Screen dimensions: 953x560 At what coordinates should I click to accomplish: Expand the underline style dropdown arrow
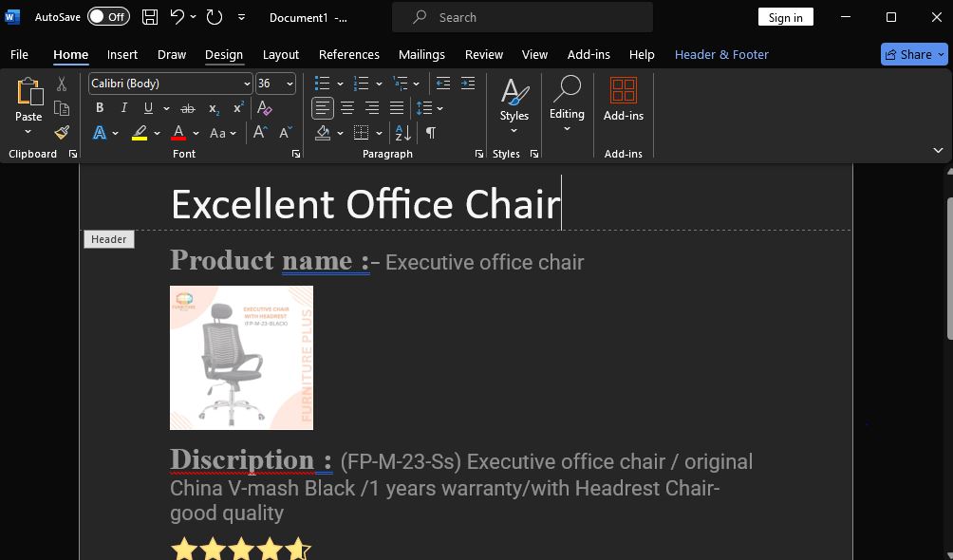pyautogui.click(x=166, y=109)
